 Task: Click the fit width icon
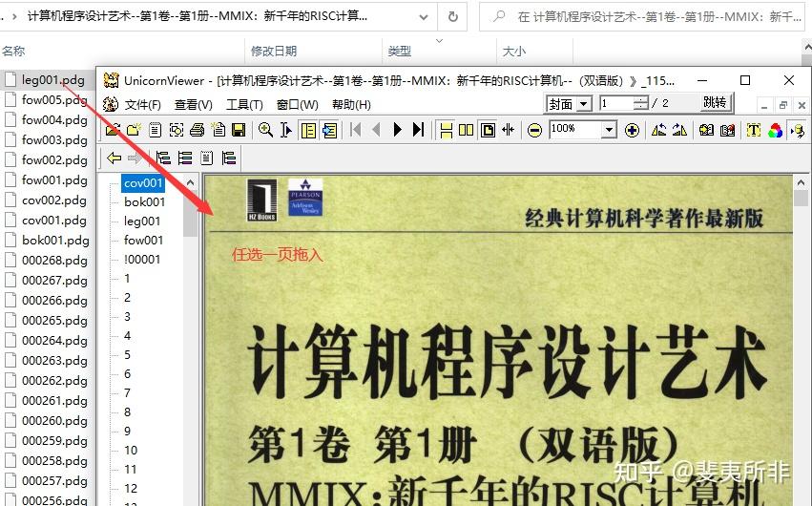coord(508,130)
